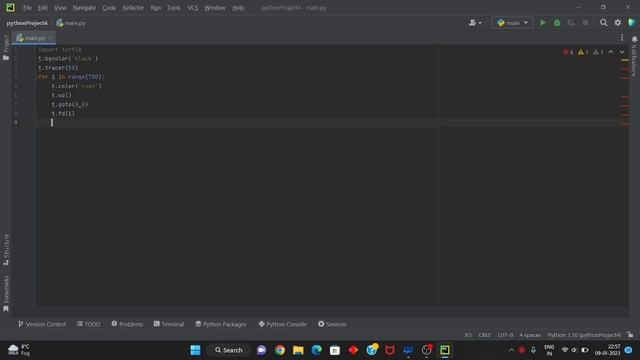Open the Python Packages tool window
The width and height of the screenshot is (640, 360).
click(x=221, y=324)
